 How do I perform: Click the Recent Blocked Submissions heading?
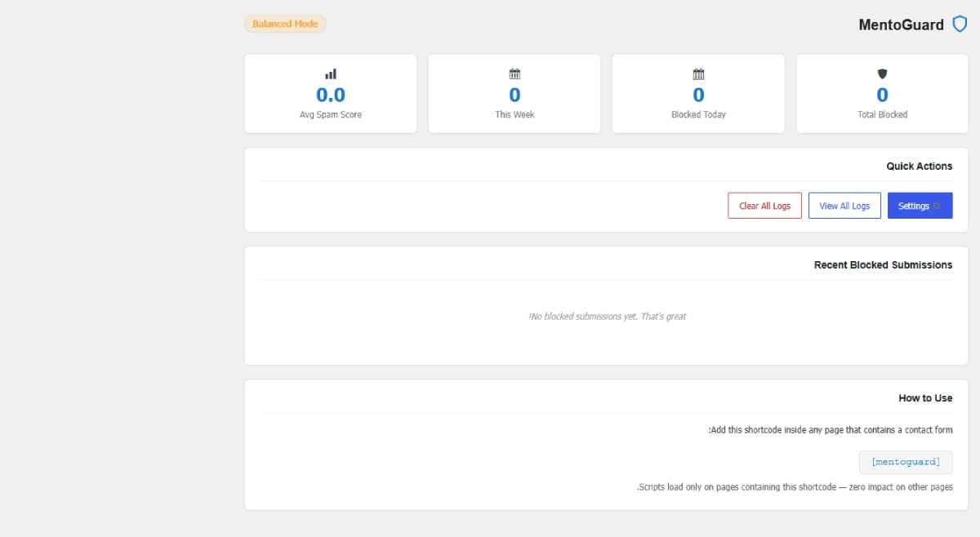pyautogui.click(x=884, y=264)
